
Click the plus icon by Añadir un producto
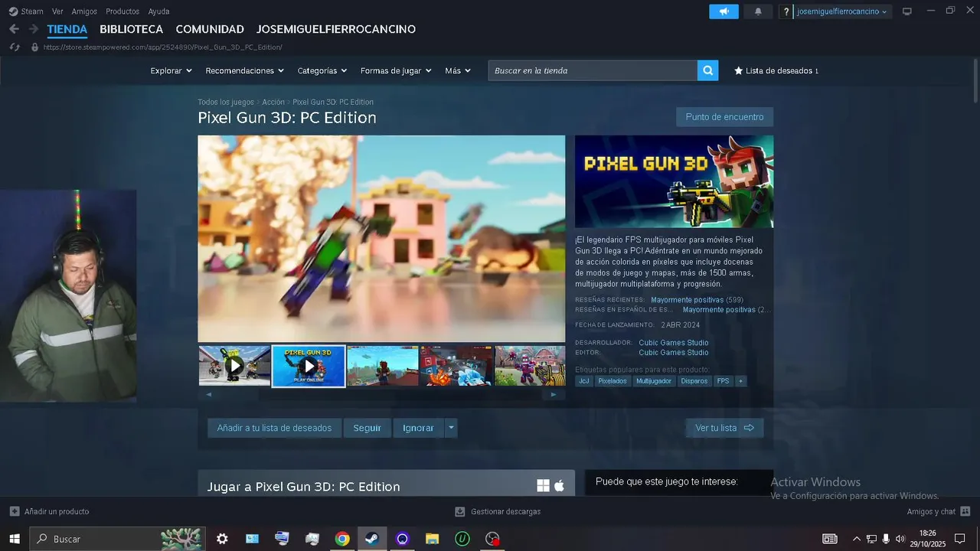coord(15,511)
